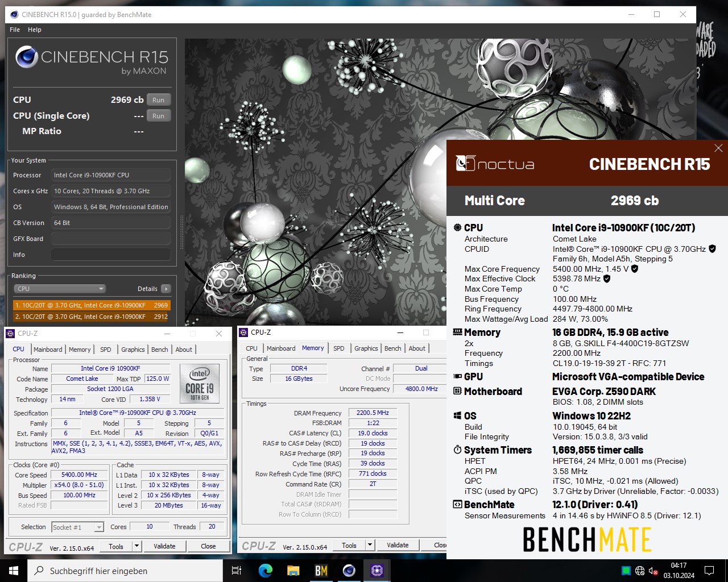Screen dimensions: 728x582
Task: Launch Microsoft Edge from the taskbar
Action: [266, 571]
